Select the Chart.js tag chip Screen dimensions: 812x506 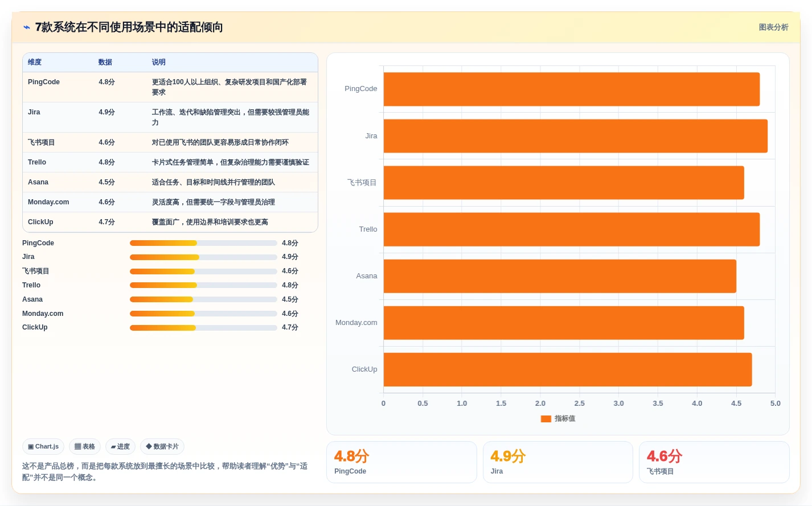(x=43, y=447)
